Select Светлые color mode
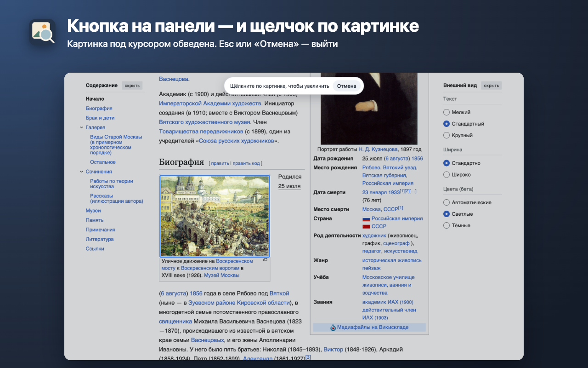 point(446,214)
